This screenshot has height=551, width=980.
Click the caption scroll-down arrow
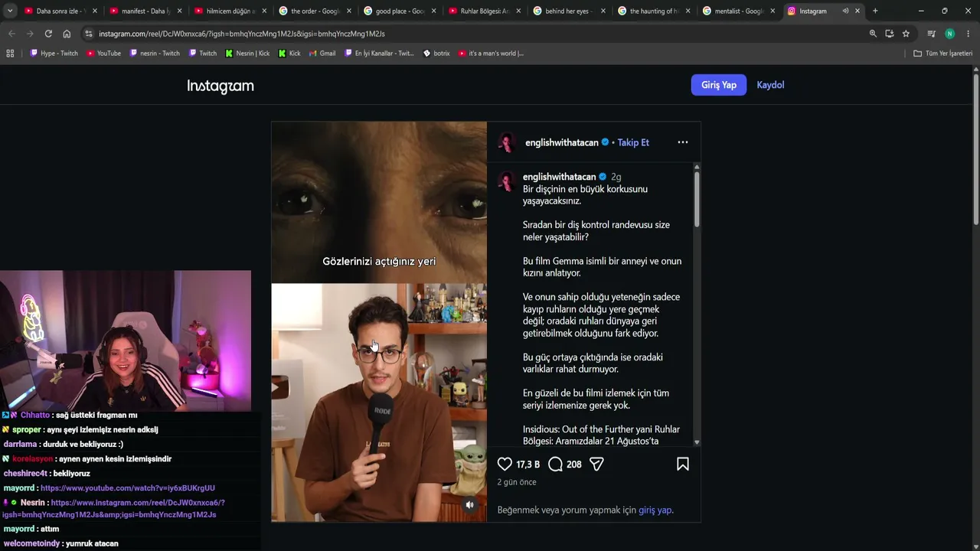click(697, 442)
